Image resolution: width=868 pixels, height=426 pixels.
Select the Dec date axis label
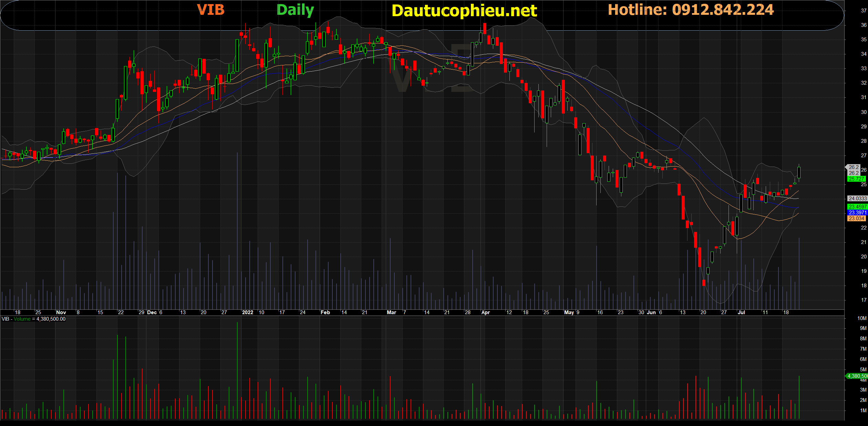pyautogui.click(x=152, y=312)
